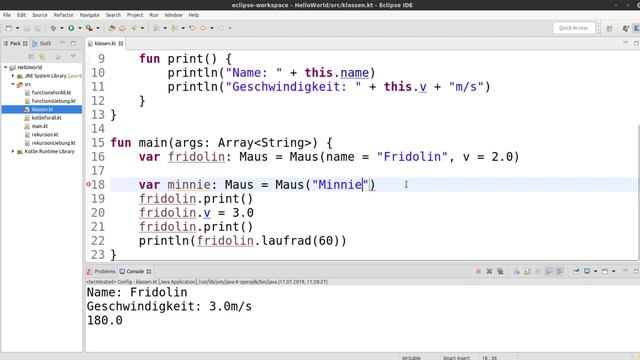640x360 pixels.
Task: Select kotlinforall.kt in the tree
Action: pos(43,118)
